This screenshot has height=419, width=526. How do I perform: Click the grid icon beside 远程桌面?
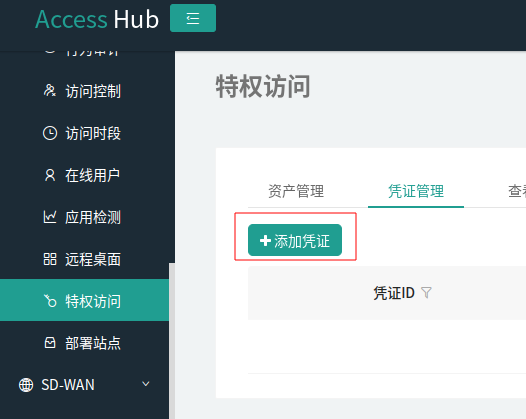tap(50, 259)
